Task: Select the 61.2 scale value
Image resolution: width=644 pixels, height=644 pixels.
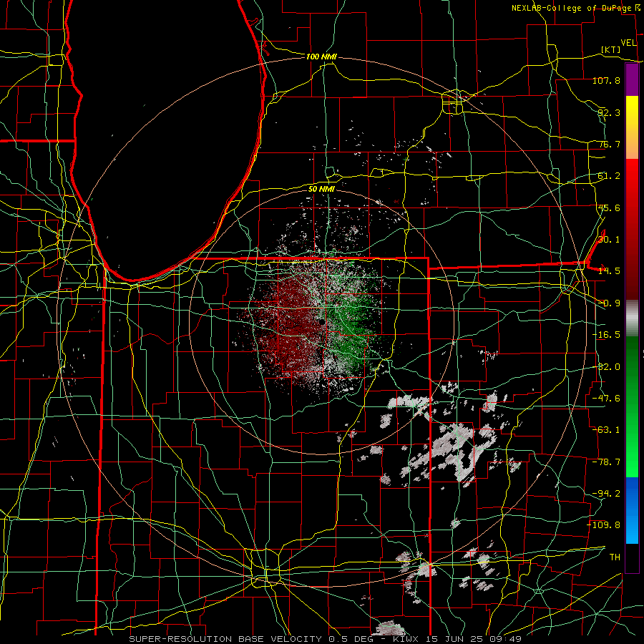Action: 609,176
